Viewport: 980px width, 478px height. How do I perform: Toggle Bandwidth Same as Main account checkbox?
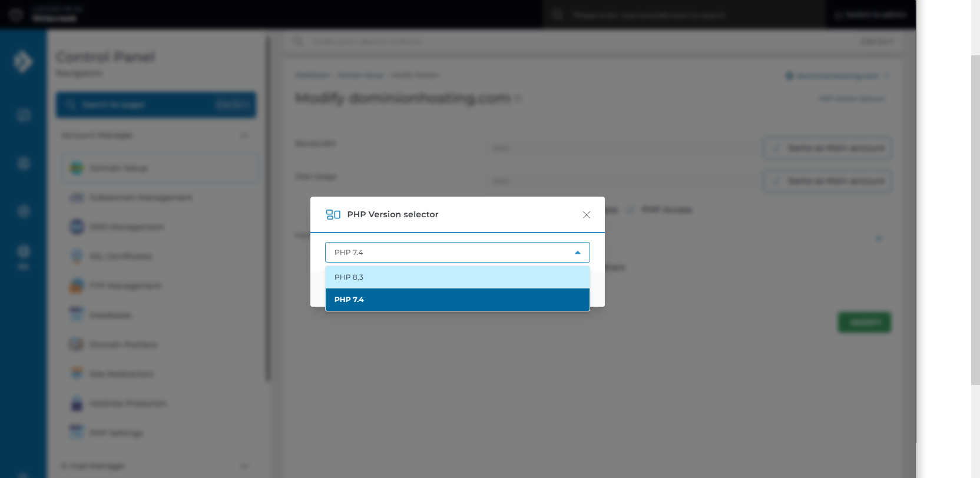[776, 148]
